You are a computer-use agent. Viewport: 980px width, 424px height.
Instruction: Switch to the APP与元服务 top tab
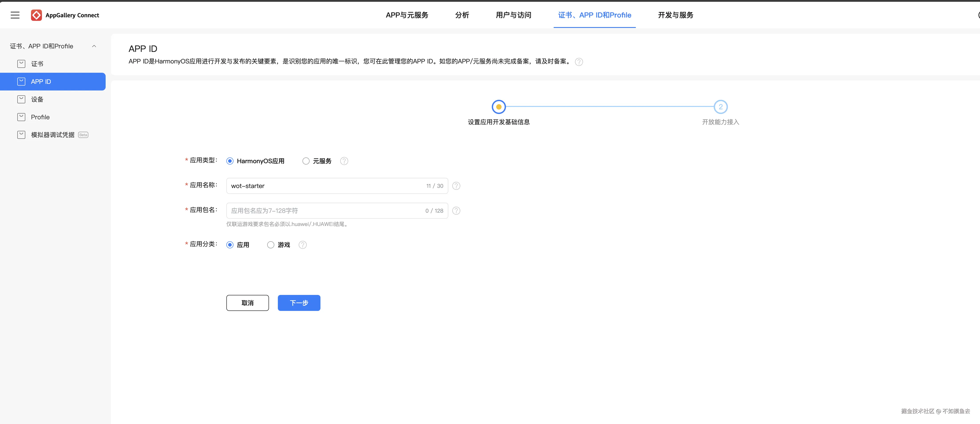(407, 15)
